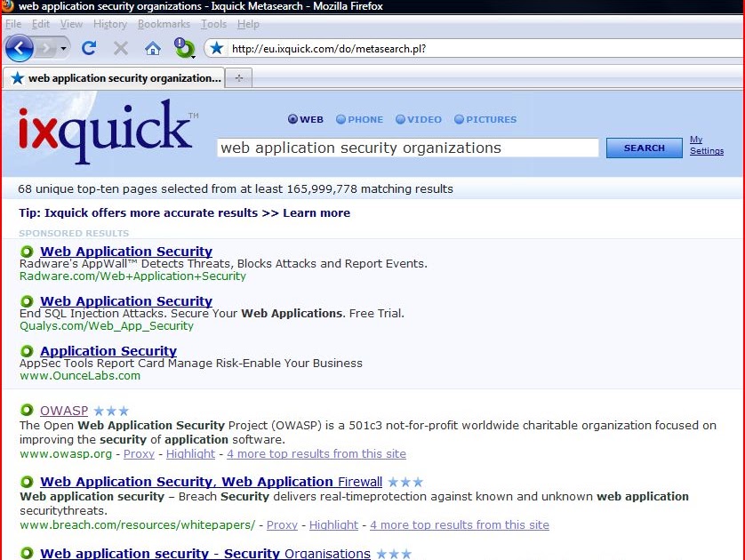Select the PHONE search radio button

point(340,119)
